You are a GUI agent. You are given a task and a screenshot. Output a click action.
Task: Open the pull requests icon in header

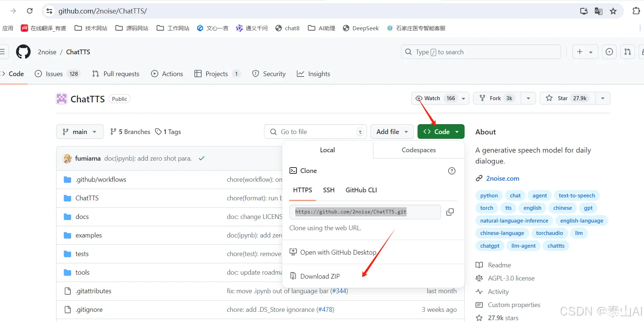point(628,52)
